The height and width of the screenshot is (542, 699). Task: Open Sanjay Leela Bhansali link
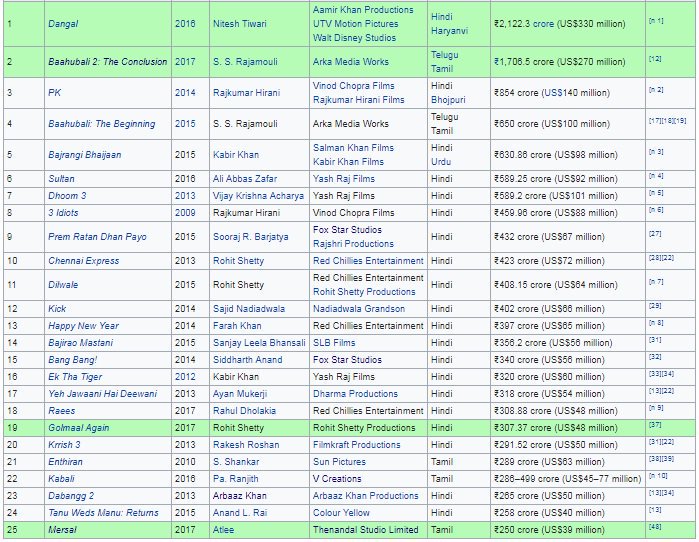point(259,343)
